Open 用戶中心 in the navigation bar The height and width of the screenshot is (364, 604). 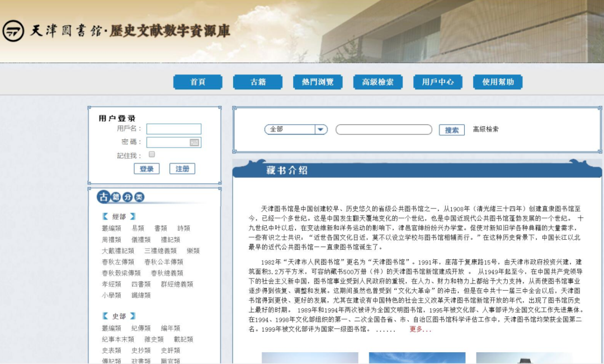click(438, 82)
